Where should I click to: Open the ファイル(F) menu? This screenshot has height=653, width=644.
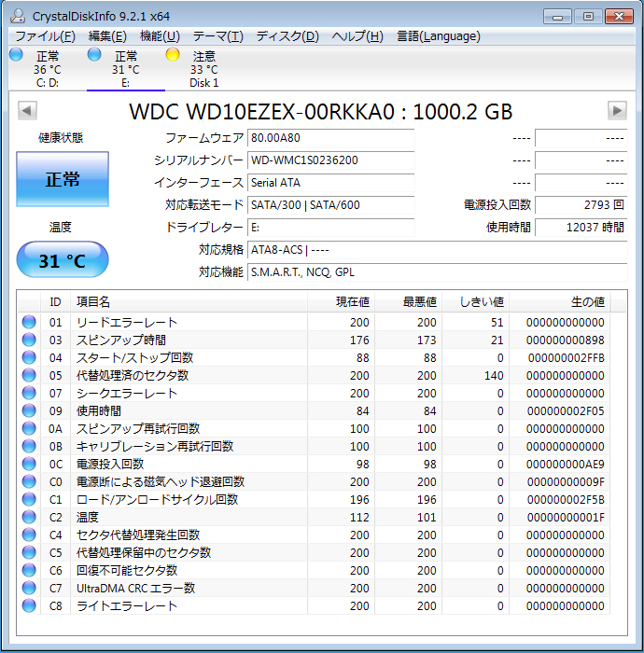(45, 36)
